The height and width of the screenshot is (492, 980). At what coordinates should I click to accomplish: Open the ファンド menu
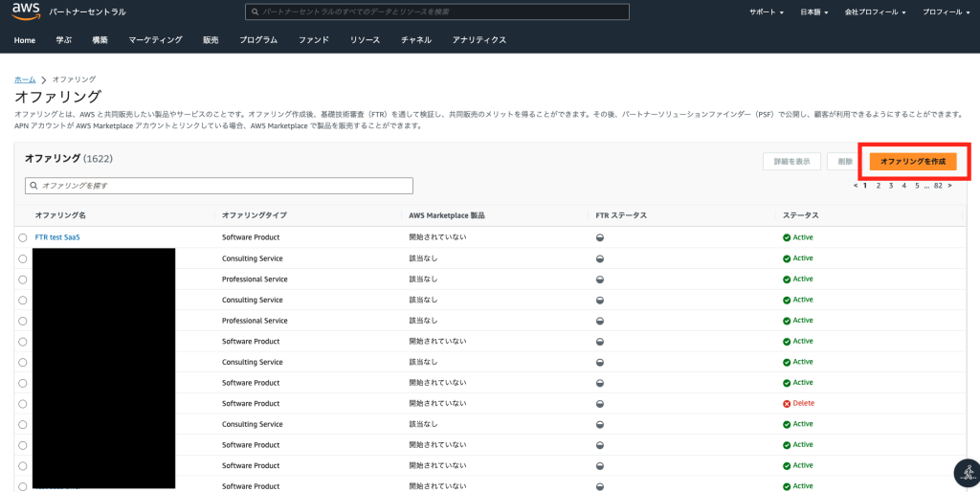[x=314, y=40]
